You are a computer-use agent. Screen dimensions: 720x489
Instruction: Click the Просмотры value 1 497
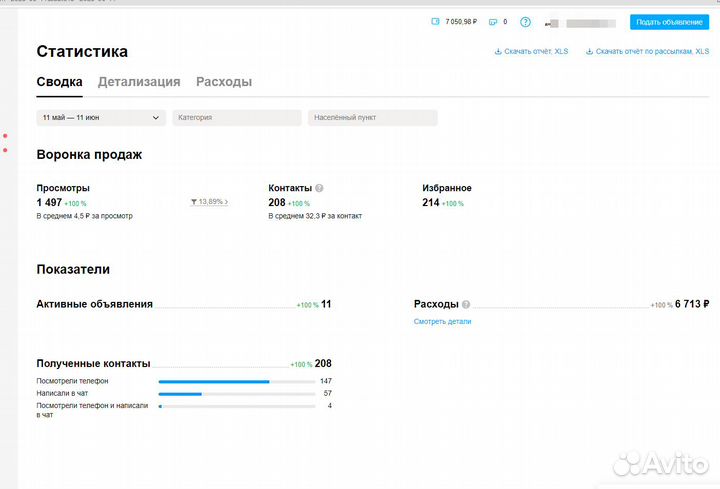(x=49, y=202)
